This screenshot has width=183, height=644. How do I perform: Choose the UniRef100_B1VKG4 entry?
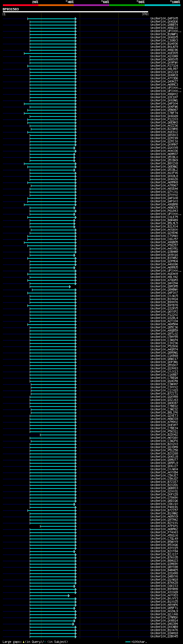click(x=164, y=299)
